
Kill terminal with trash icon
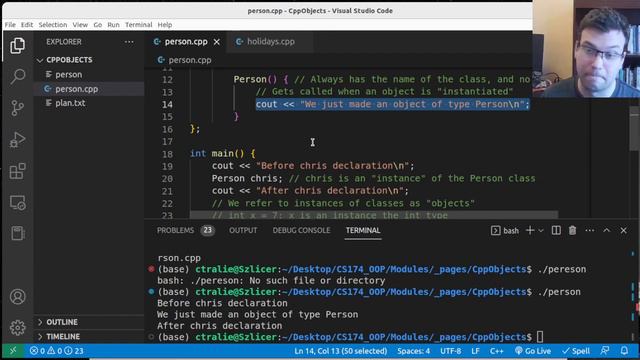(572, 231)
